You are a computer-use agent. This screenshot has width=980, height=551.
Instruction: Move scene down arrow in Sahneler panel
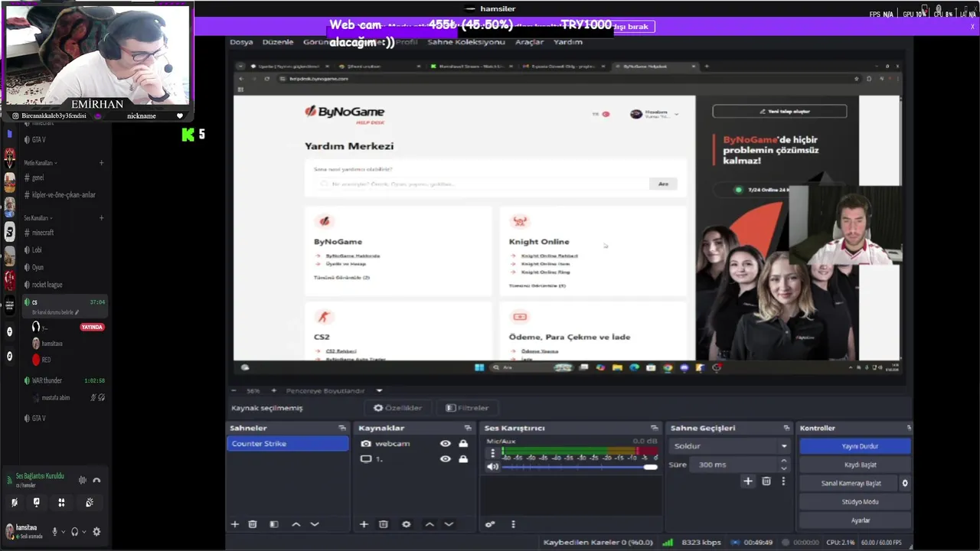[x=314, y=524]
